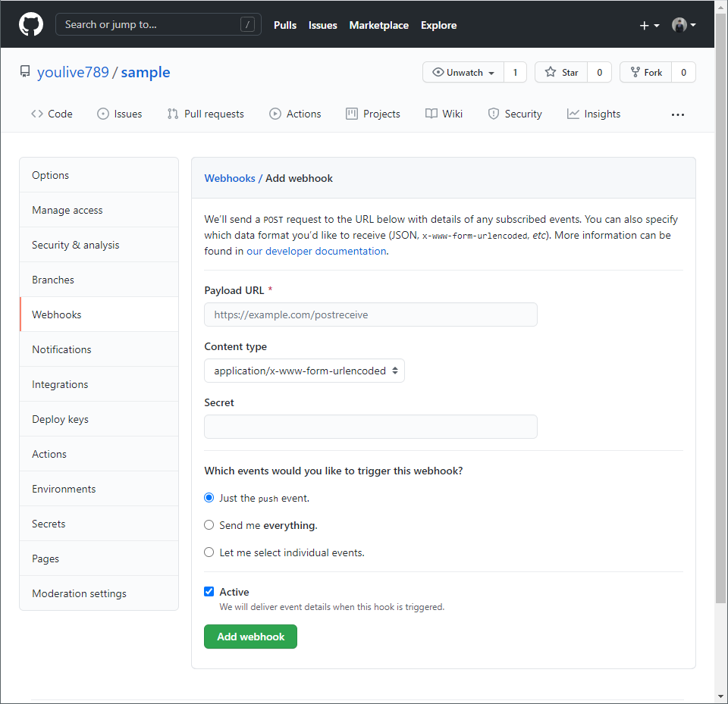Select Webhooks in settings sidebar
The width and height of the screenshot is (728, 704).
[x=99, y=314]
